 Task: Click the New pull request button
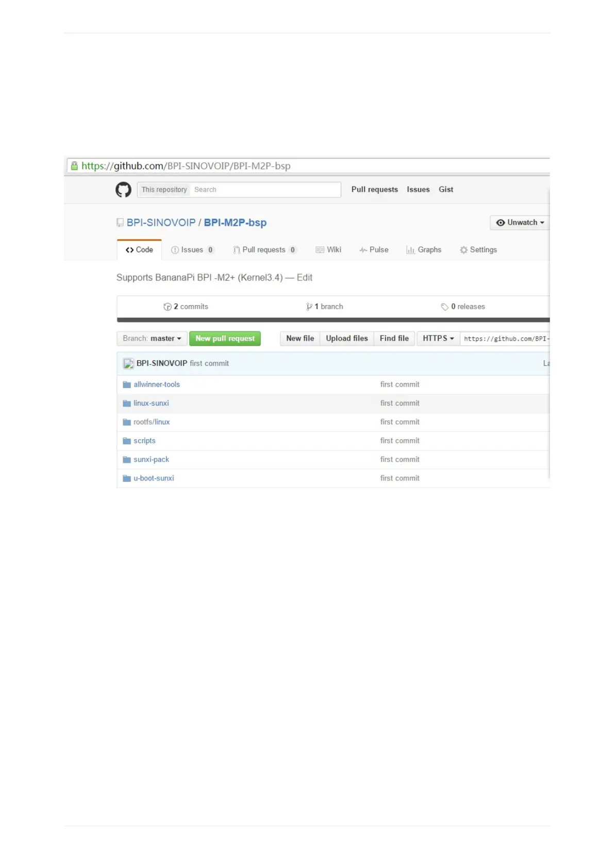225,339
